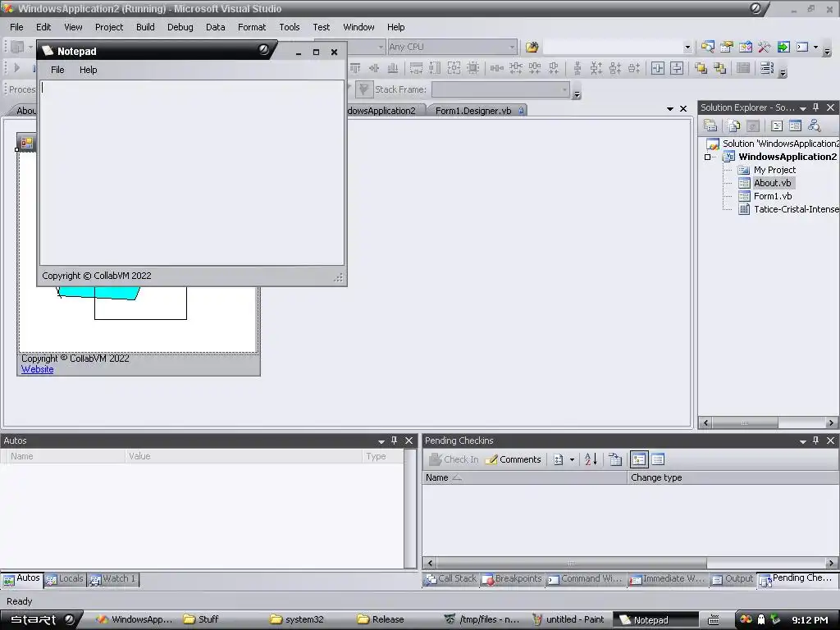Switch to the Call Stack tab
The width and height of the screenshot is (840, 630).
coord(450,578)
